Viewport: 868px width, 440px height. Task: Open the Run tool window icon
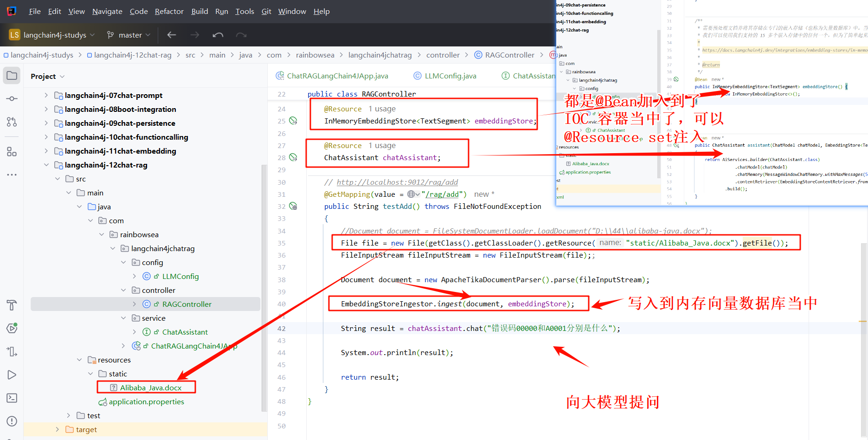12,375
